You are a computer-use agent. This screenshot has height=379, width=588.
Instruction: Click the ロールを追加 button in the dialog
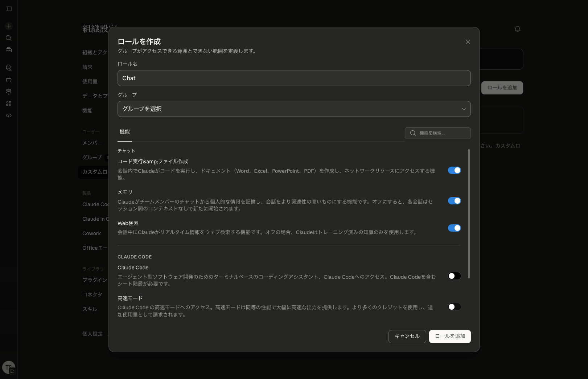coord(450,337)
